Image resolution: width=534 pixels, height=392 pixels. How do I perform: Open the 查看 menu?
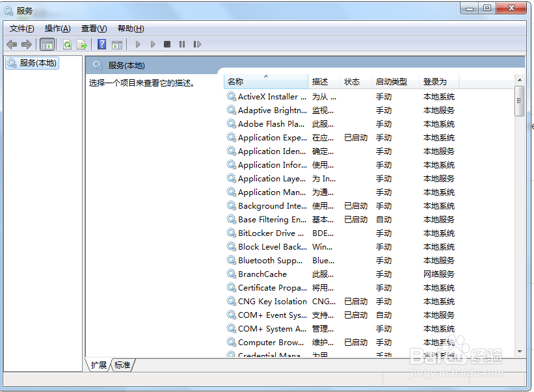coord(93,28)
